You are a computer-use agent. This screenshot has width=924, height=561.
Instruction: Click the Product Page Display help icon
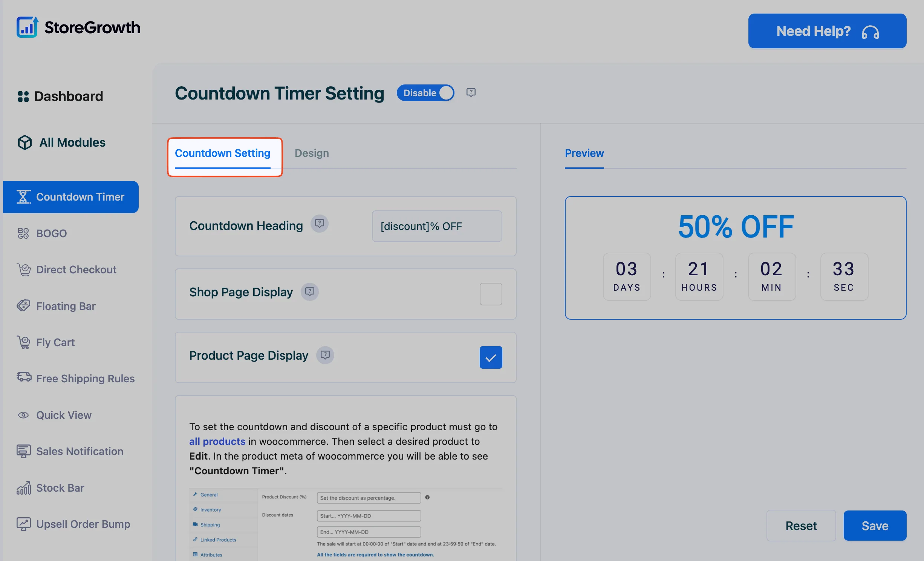(x=325, y=355)
